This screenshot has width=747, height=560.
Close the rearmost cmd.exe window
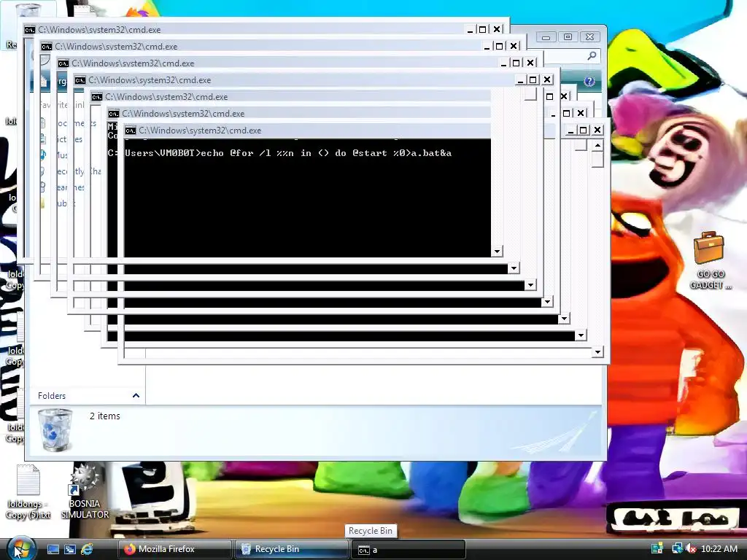click(497, 29)
